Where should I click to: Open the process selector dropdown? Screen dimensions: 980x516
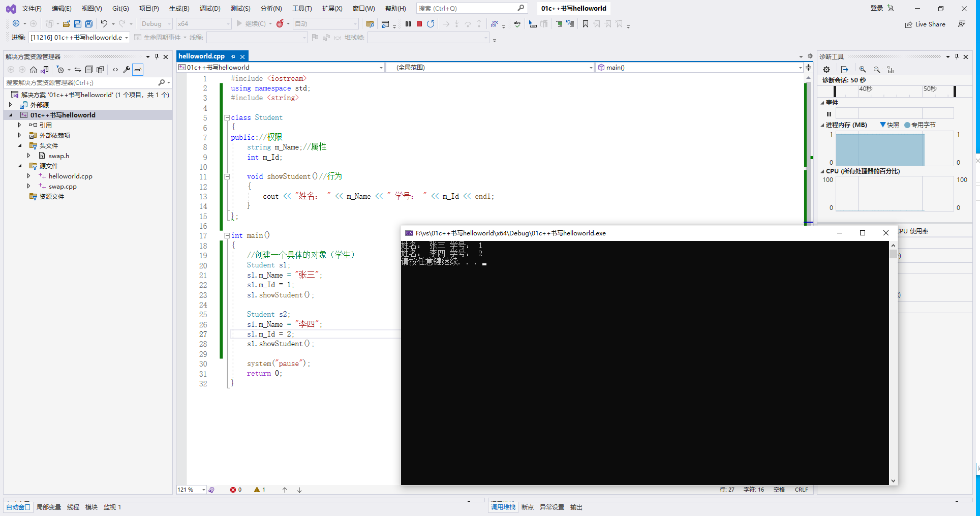79,38
